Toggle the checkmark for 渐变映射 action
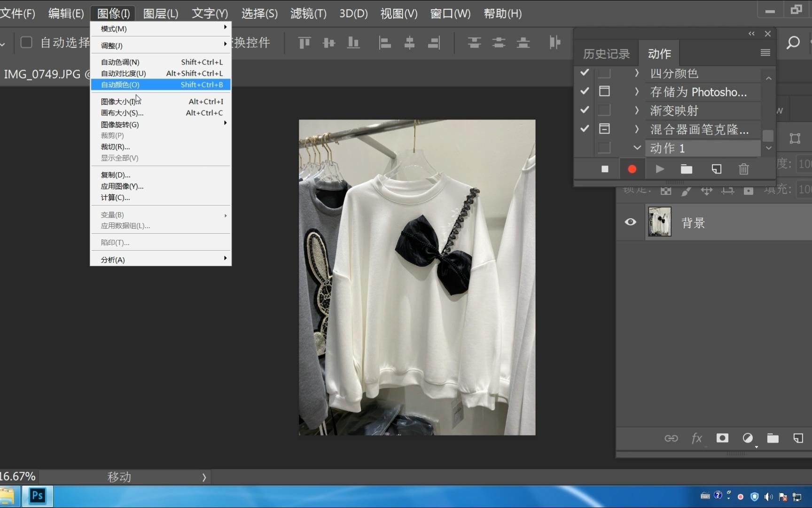This screenshot has width=812, height=508. tap(585, 110)
